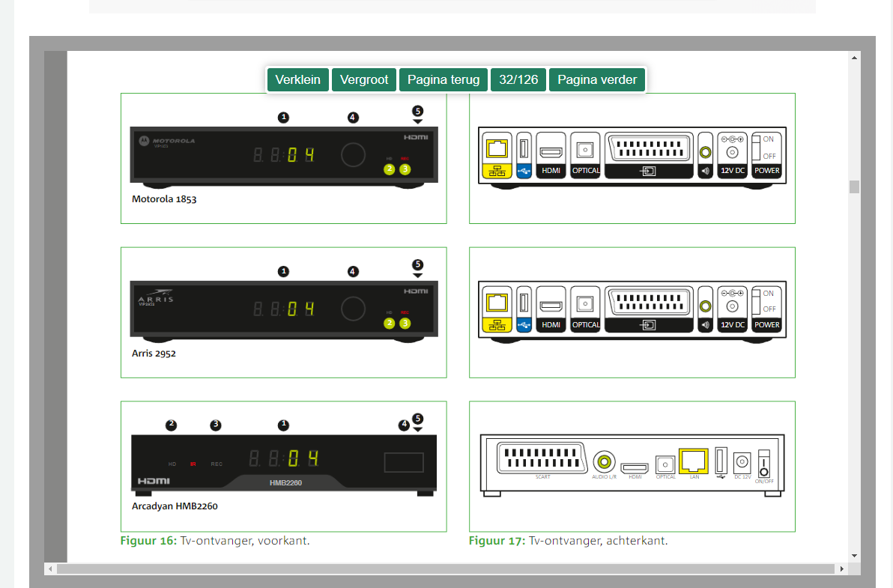
Task: Click the Motorola 1853 caption
Action: tap(164, 199)
